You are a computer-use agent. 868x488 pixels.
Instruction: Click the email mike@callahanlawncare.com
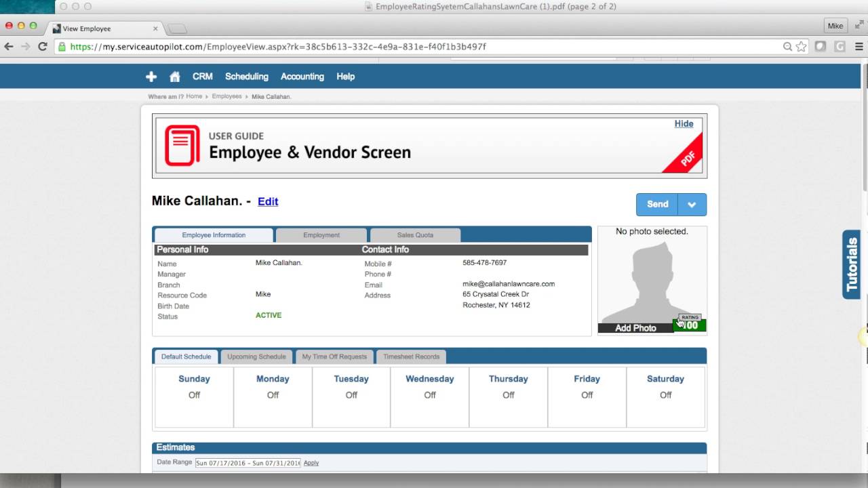point(509,284)
